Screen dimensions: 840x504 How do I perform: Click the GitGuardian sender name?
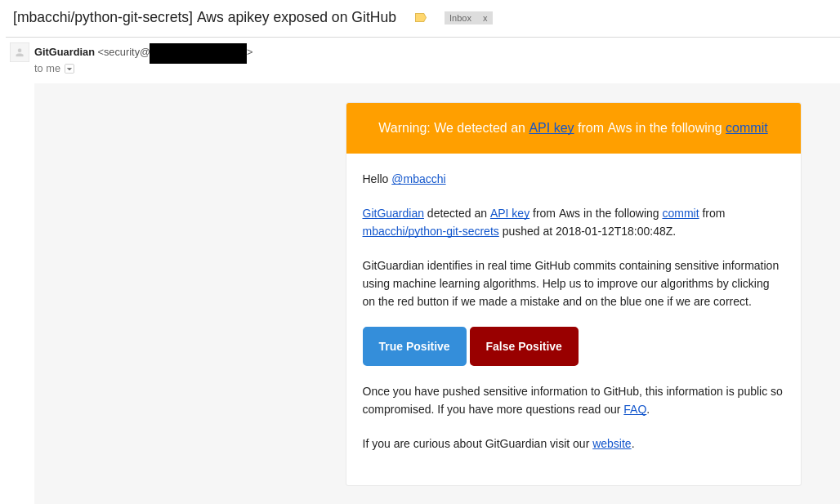[65, 52]
